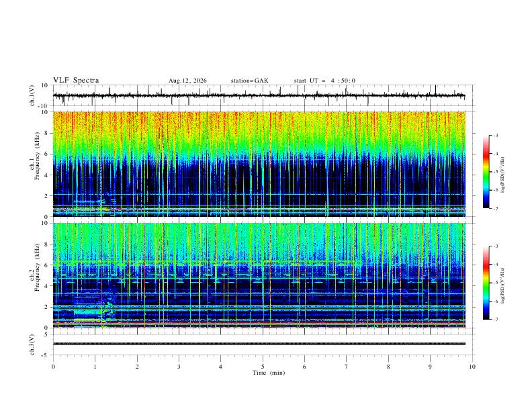Click the ch.3(V) amplitude axis label
This screenshot has width=532, height=411.
[x=32, y=345]
